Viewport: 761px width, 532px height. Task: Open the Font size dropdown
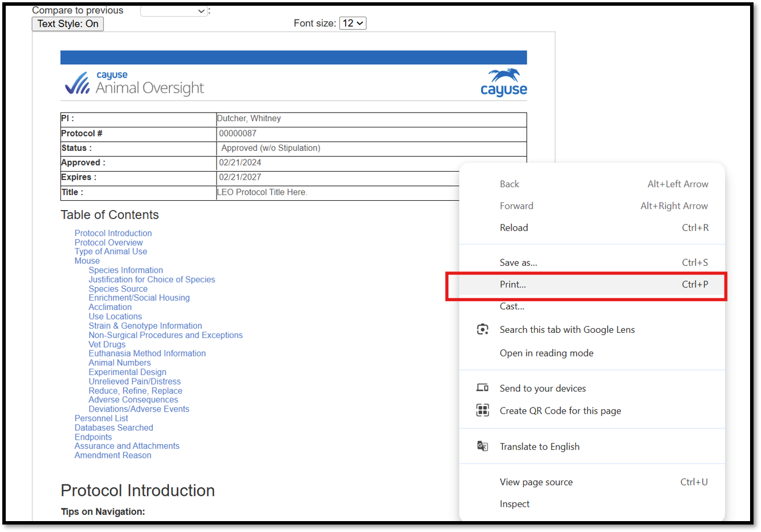click(353, 23)
